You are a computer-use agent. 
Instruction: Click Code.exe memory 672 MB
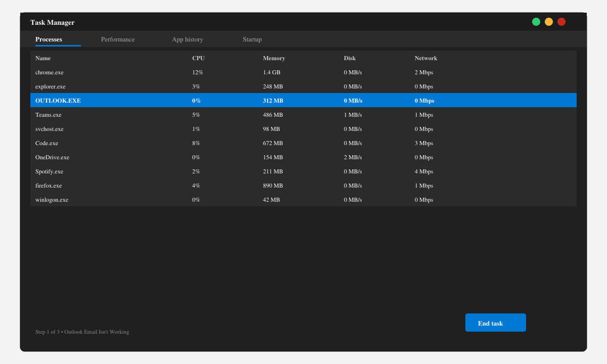click(x=273, y=143)
